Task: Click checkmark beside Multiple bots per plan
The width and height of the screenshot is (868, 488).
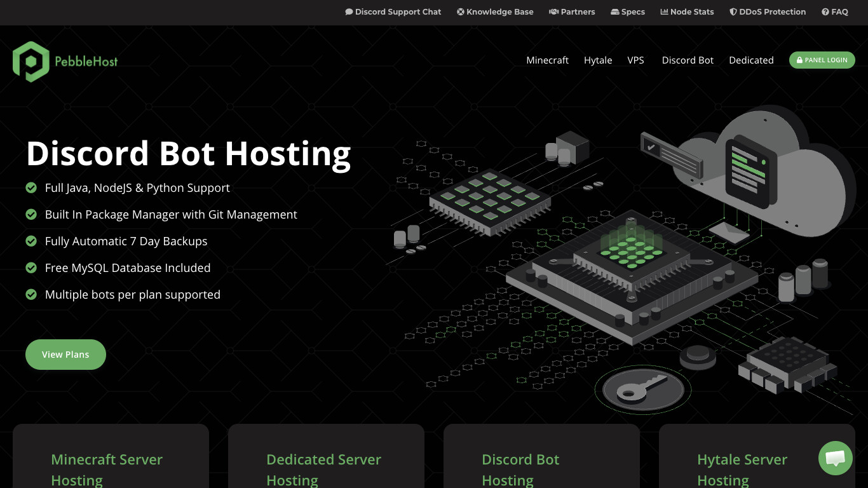Action: [x=31, y=295]
